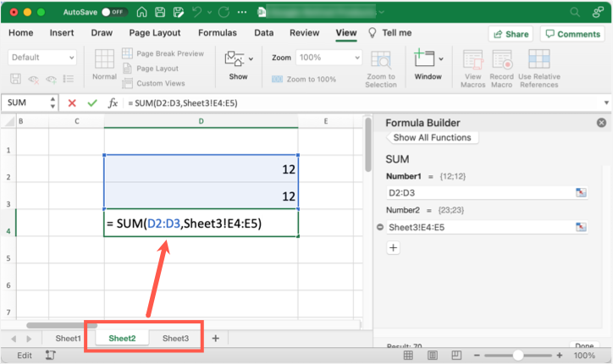This screenshot has width=613, height=364.
Task: Click the Show All Functions button
Action: [x=432, y=137]
